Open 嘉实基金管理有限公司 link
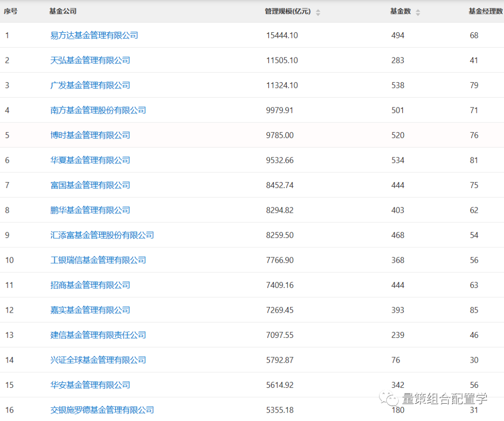Viewport: 504px width, 421px height. tap(90, 310)
